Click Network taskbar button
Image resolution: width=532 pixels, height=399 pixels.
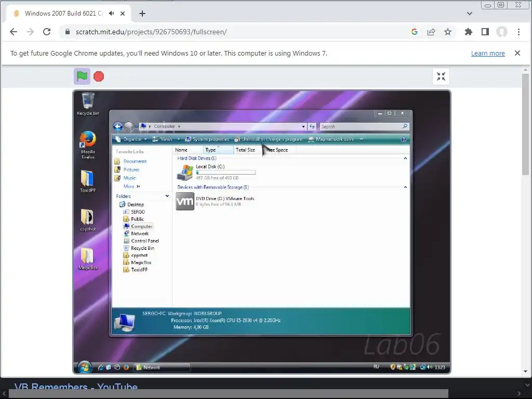162,367
